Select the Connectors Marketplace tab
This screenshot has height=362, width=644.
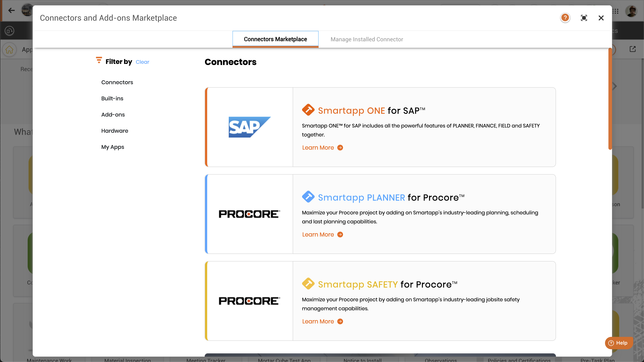point(275,39)
